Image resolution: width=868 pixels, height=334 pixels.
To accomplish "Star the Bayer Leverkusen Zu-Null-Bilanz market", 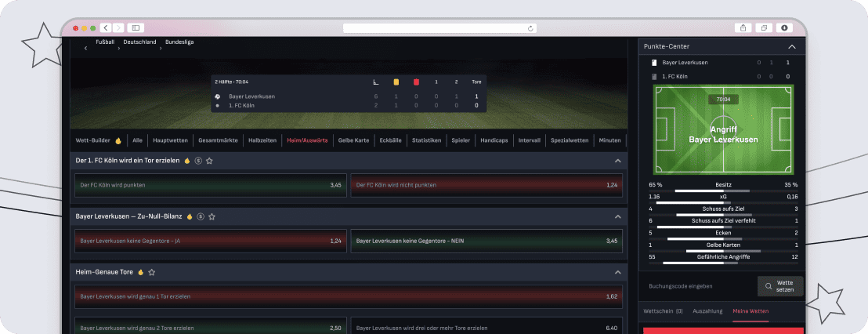I will (212, 216).
